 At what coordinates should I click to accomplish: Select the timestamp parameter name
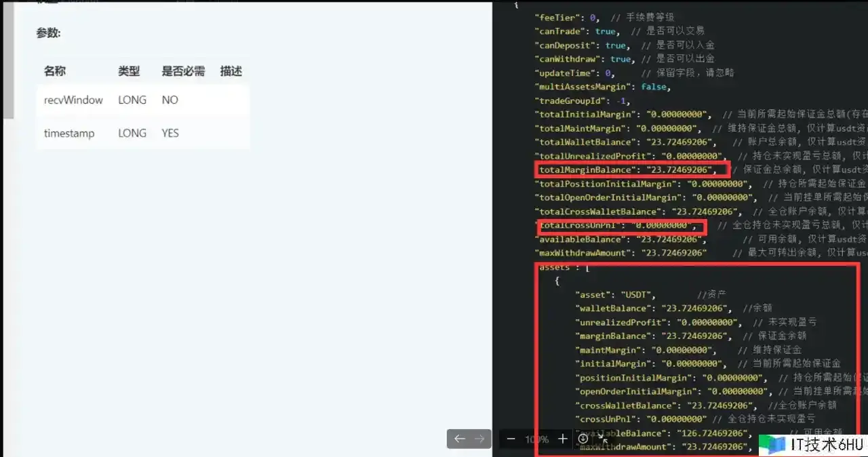pos(69,134)
